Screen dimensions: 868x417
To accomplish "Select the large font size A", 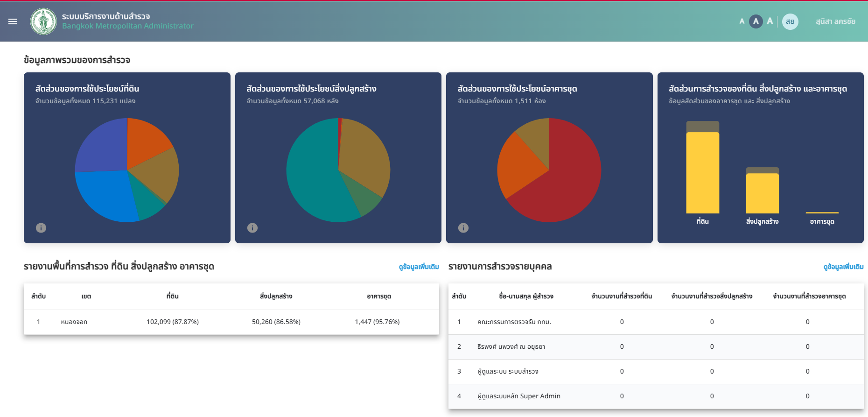I will click(770, 21).
